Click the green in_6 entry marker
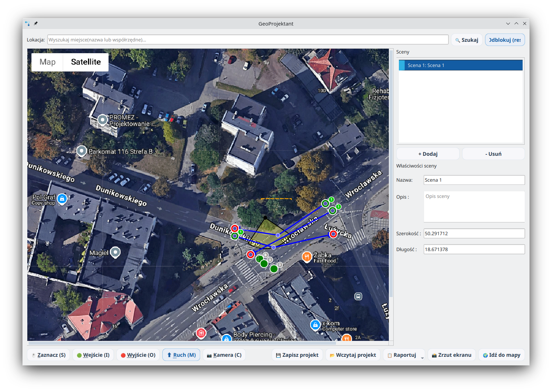Viewport: 552px width, 392px height. click(325, 203)
